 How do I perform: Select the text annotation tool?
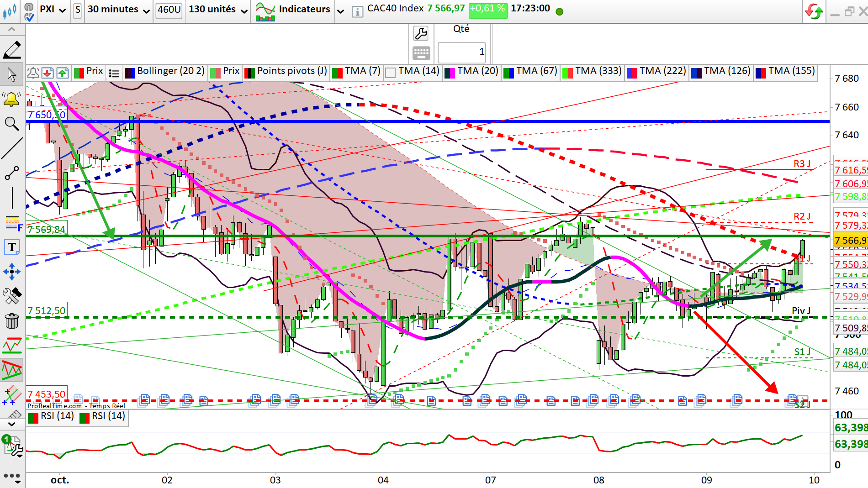pyautogui.click(x=12, y=247)
